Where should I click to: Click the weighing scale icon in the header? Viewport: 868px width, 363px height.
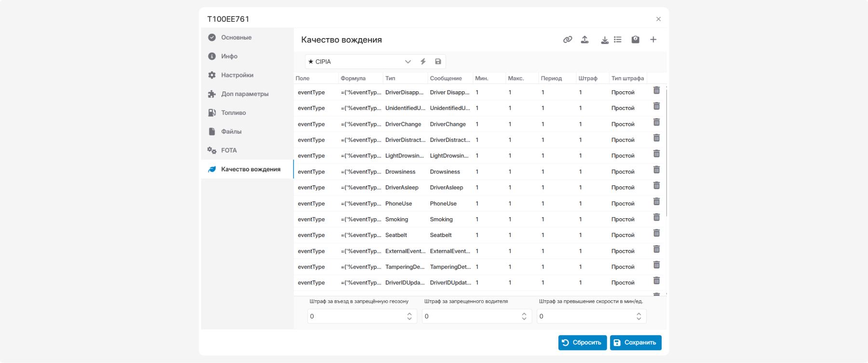(636, 40)
